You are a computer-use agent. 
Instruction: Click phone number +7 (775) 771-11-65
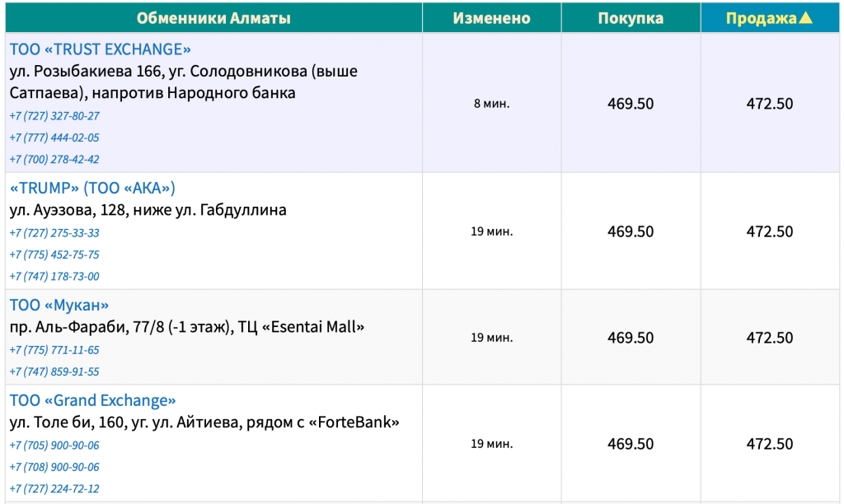pos(54,350)
